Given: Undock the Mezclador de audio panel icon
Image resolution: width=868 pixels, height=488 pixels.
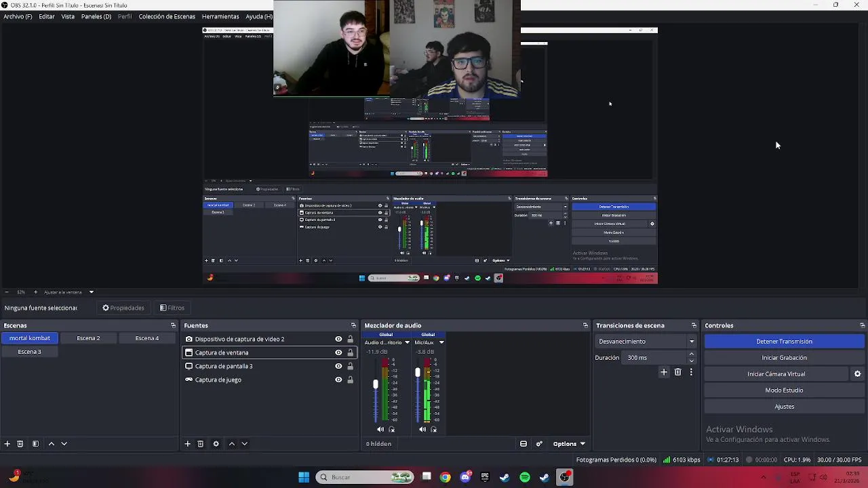Looking at the screenshot, I should coord(586,326).
